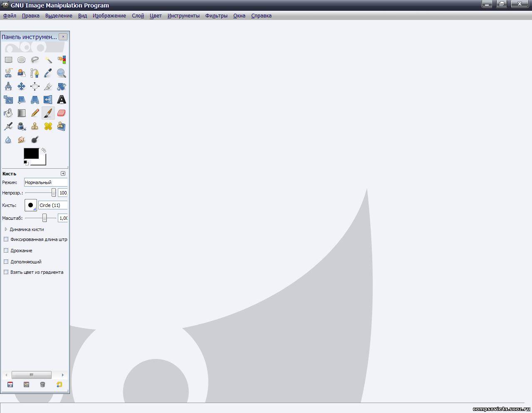The height and width of the screenshot is (413, 532).
Task: Select the Ellipse Select tool
Action: tap(22, 60)
